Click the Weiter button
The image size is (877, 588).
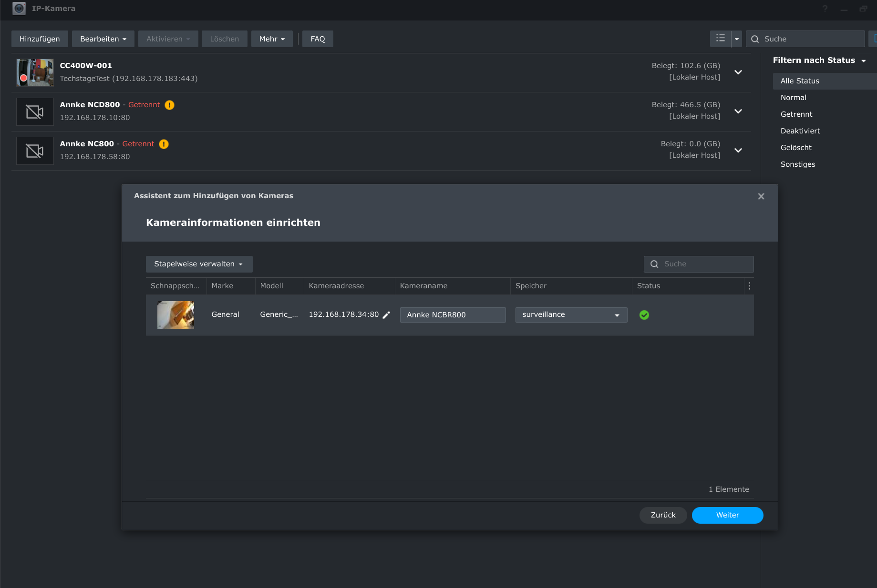(727, 515)
